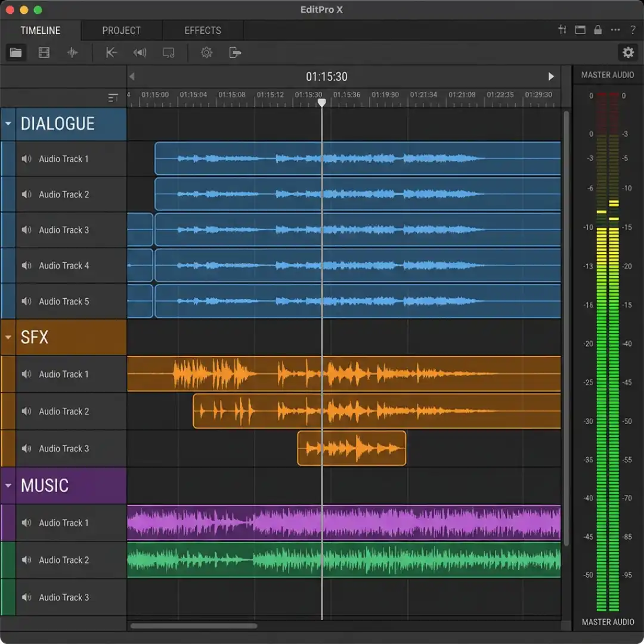Click ruler at the 01:15:04 mark
This screenshot has height=644, width=644.
click(193, 95)
